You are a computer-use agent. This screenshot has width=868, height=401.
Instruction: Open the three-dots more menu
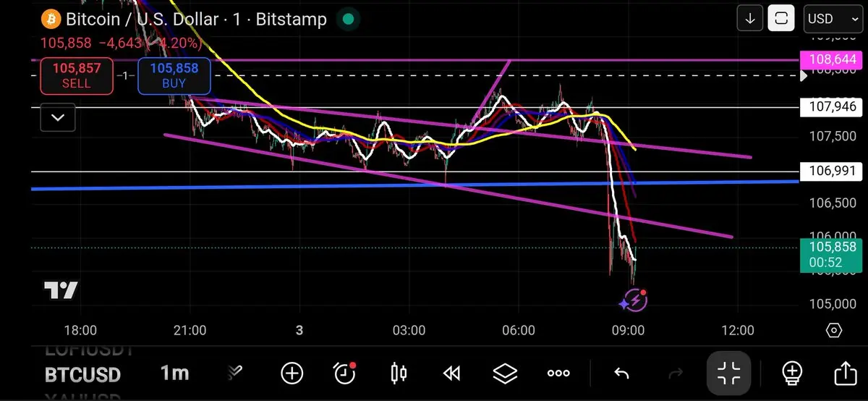[x=558, y=373]
